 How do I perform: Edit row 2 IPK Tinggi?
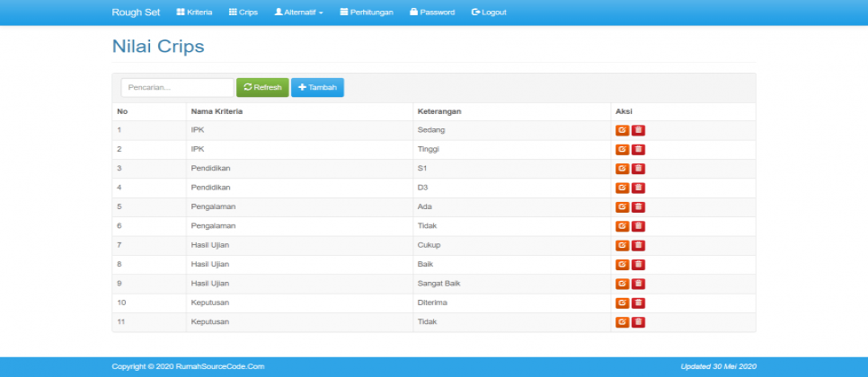click(622, 150)
